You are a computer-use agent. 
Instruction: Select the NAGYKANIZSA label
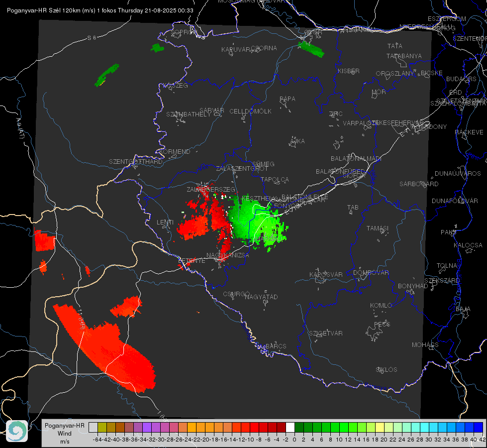[x=228, y=255]
